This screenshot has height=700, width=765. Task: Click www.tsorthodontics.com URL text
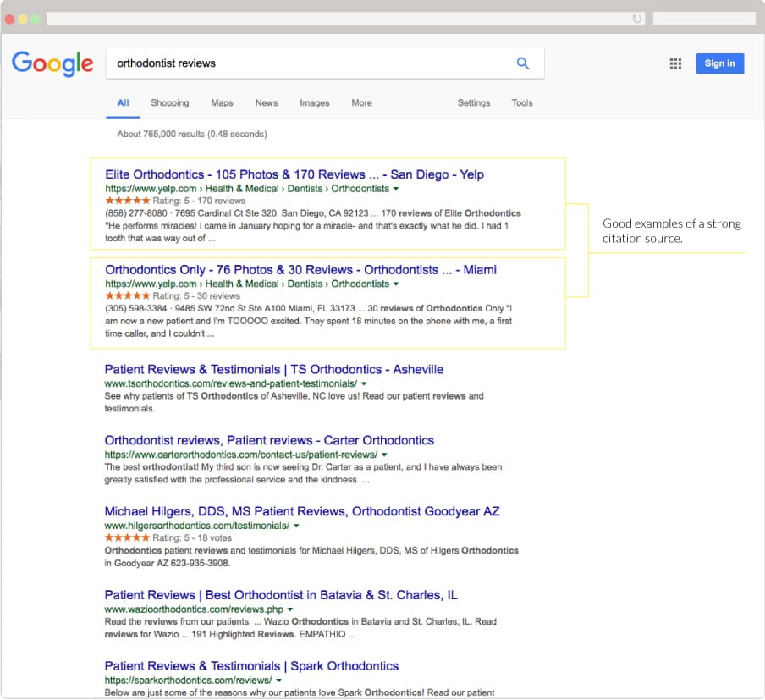pyautogui.click(x=231, y=383)
